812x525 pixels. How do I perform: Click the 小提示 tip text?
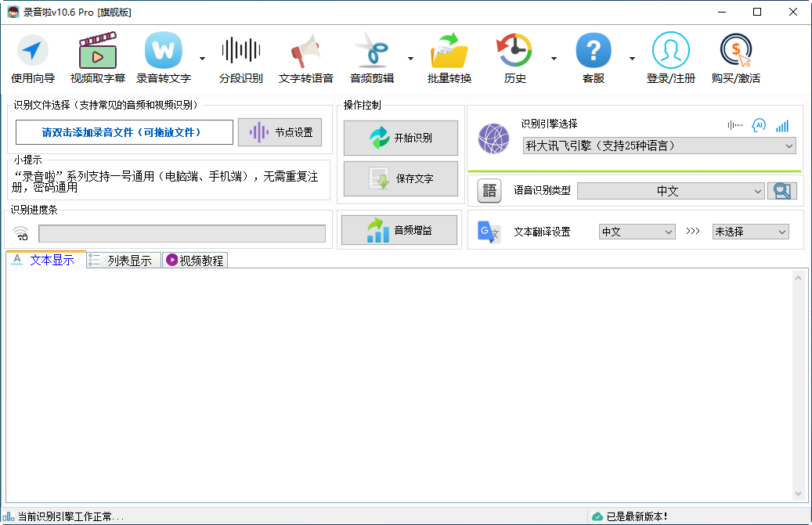point(164,182)
